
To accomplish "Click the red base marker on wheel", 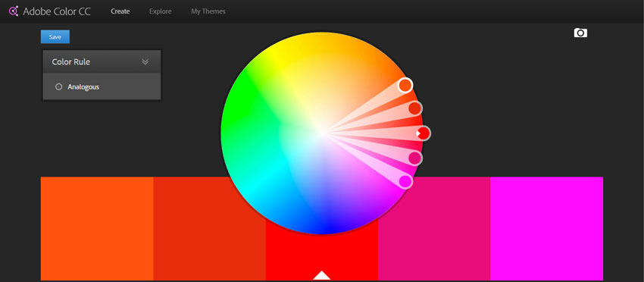I will (424, 133).
